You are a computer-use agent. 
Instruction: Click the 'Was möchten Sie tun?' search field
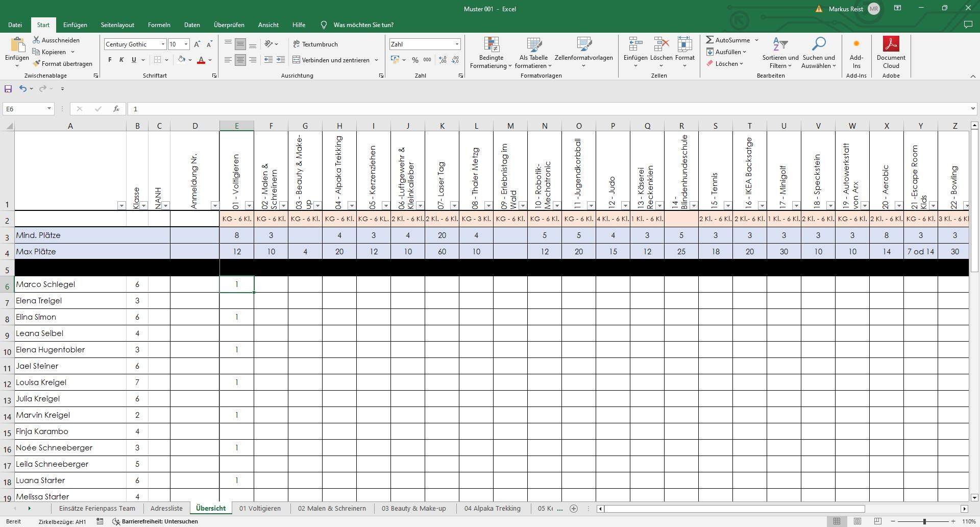pos(363,25)
